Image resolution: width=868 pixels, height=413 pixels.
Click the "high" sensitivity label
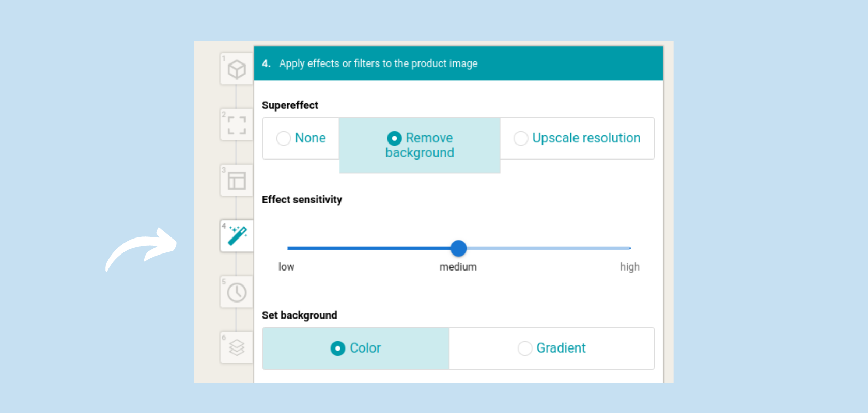pos(629,267)
